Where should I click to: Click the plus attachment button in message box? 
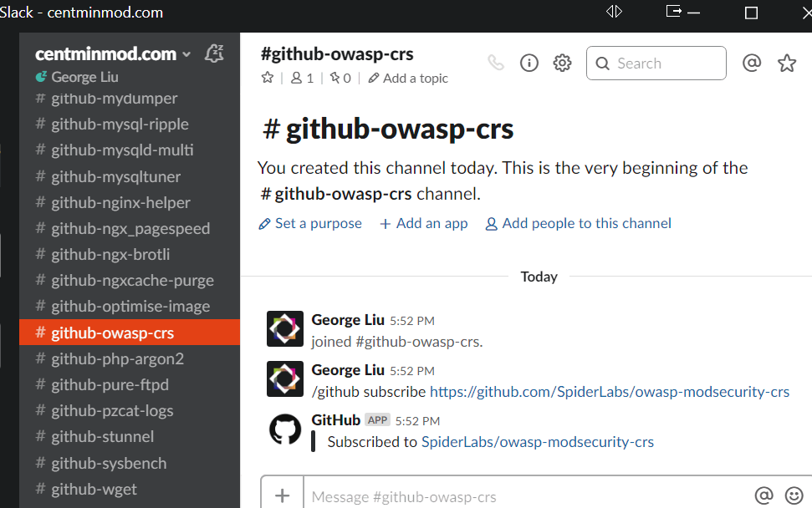tap(282, 495)
